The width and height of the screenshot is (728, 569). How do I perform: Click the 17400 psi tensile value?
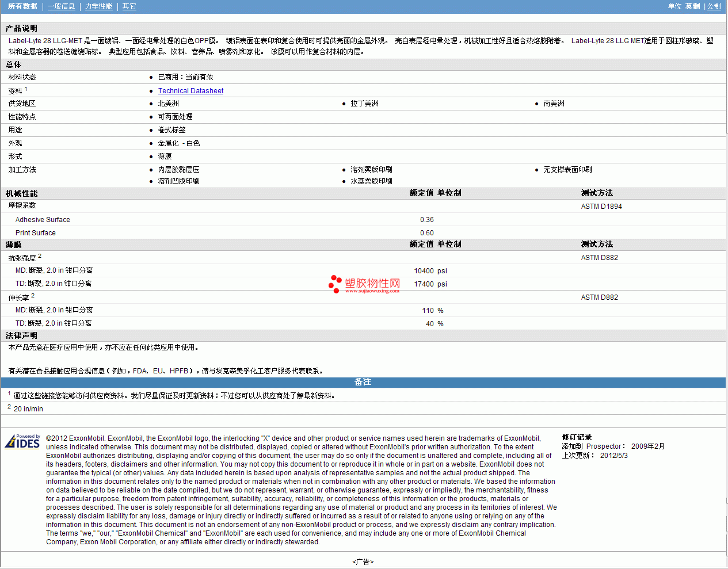tap(430, 284)
